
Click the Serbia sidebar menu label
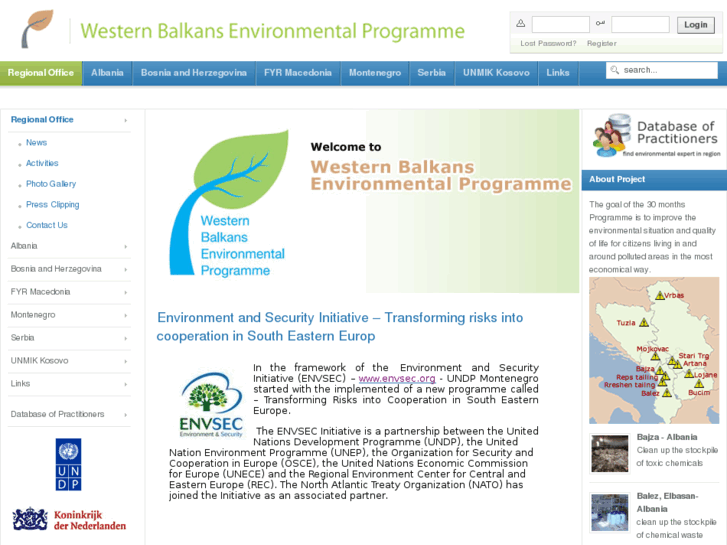(22, 338)
